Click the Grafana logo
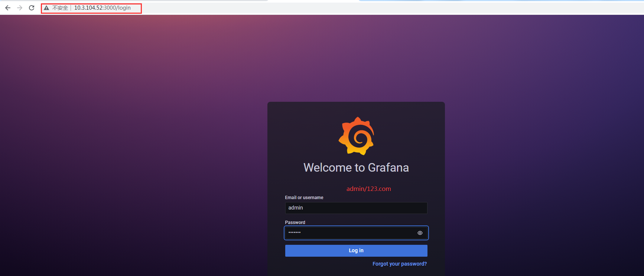Screen dimensions: 644x276 tap(356, 136)
